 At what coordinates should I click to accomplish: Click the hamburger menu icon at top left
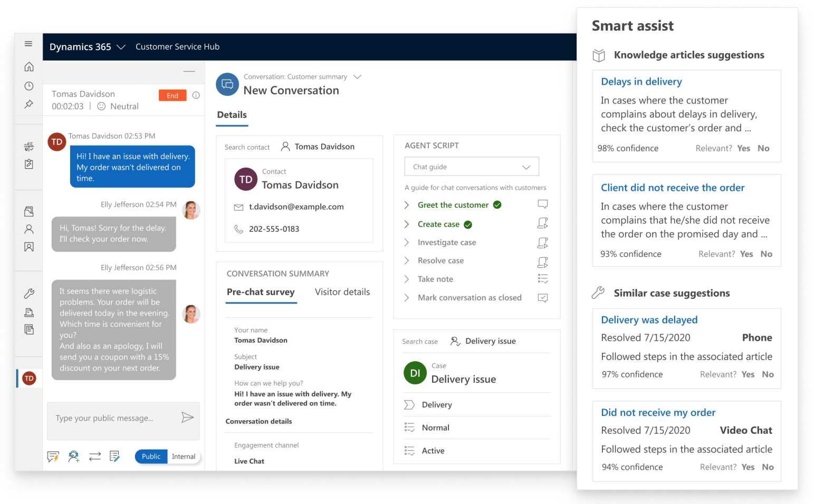(x=28, y=44)
